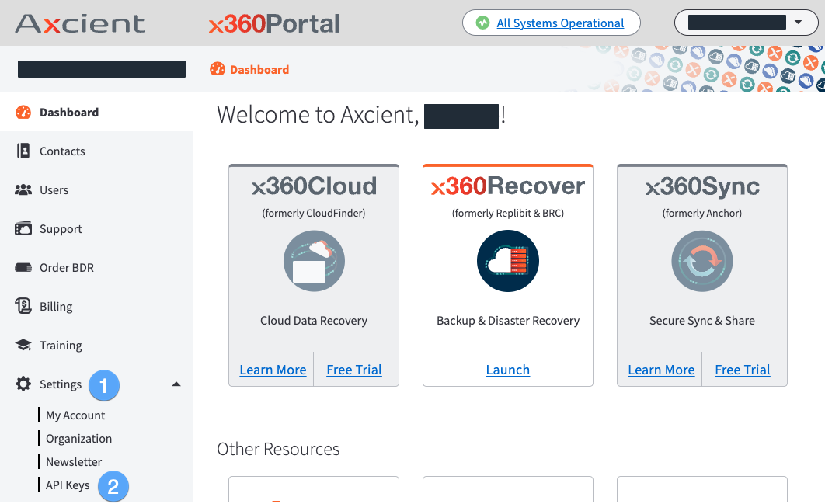Click the Welcome to Axcient heading

[x=361, y=115]
